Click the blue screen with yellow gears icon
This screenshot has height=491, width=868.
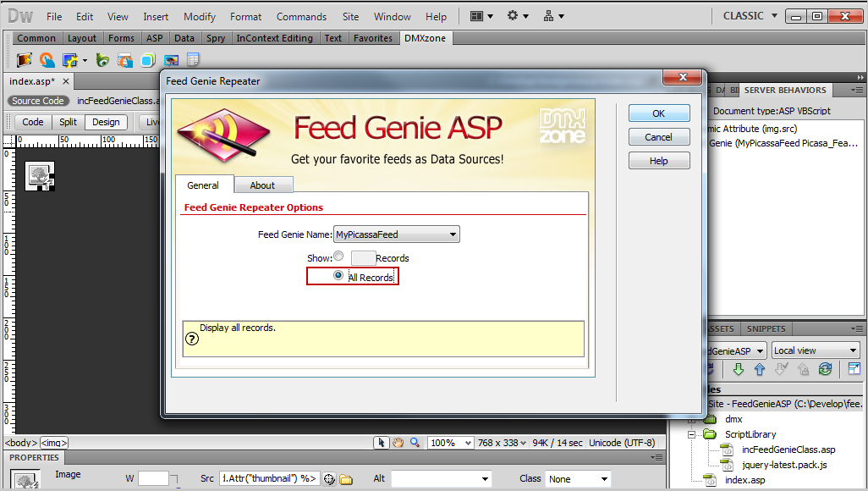69,60
